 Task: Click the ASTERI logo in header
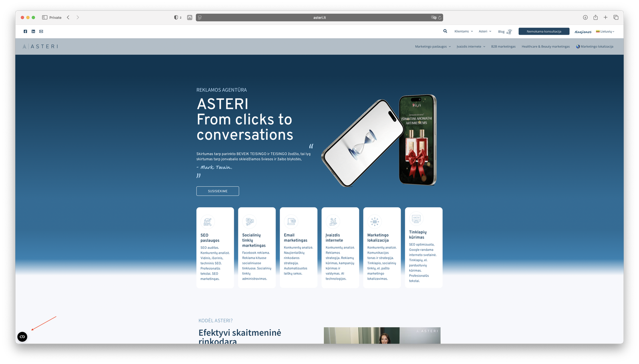click(x=40, y=47)
